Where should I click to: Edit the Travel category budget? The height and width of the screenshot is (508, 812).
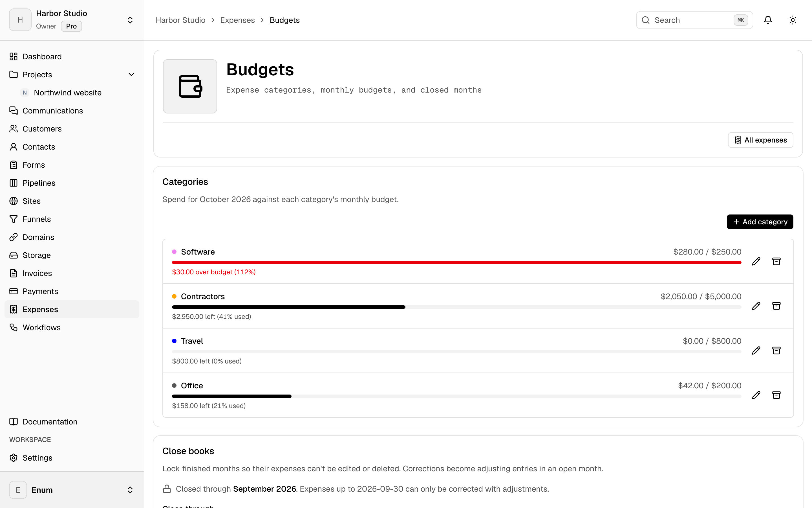[x=756, y=351]
